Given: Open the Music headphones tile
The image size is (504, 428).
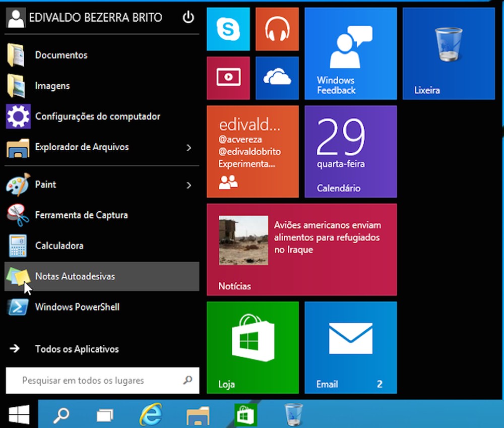Looking at the screenshot, I should pyautogui.click(x=277, y=29).
